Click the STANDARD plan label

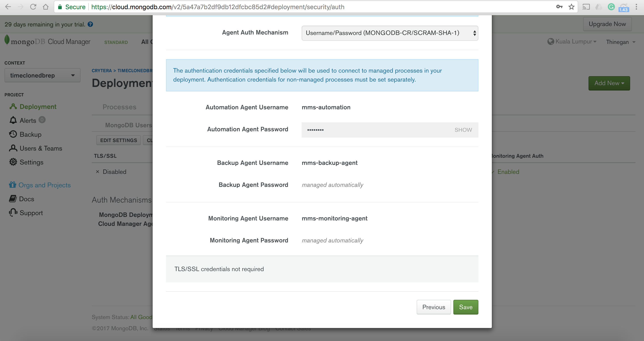[x=116, y=42]
